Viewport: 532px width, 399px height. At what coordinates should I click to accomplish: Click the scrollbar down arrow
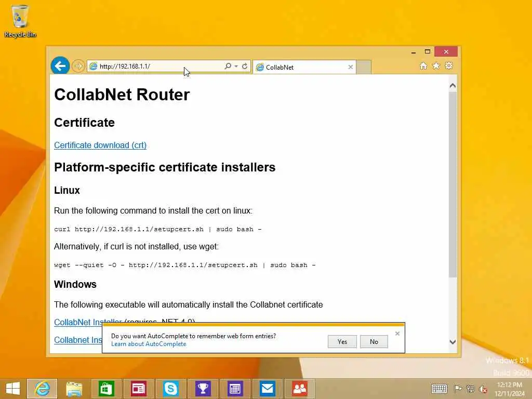pos(453,342)
